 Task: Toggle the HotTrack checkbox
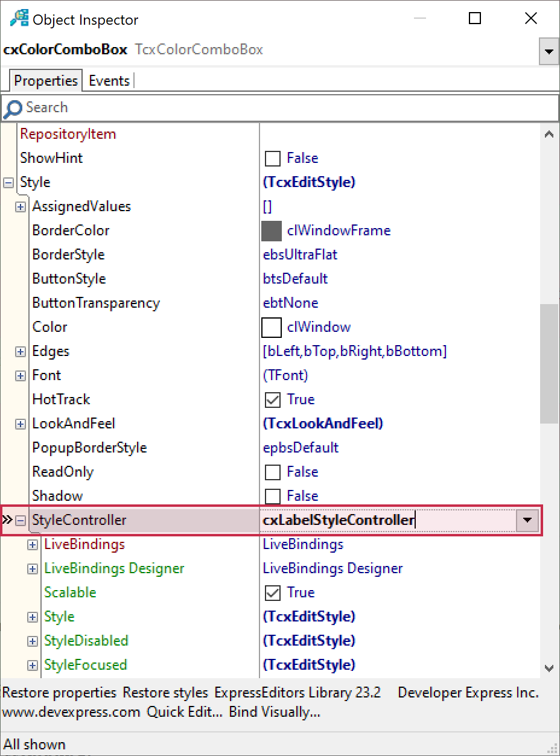point(273,399)
